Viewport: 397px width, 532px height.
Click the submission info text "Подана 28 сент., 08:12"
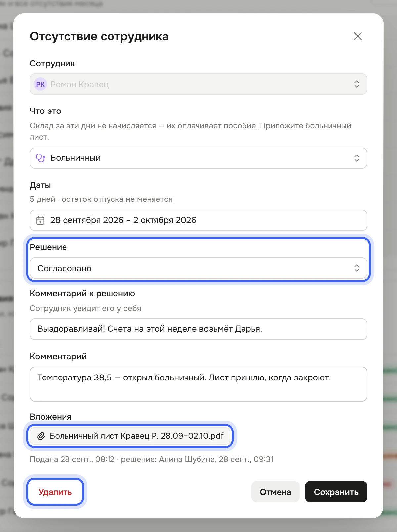click(x=72, y=459)
